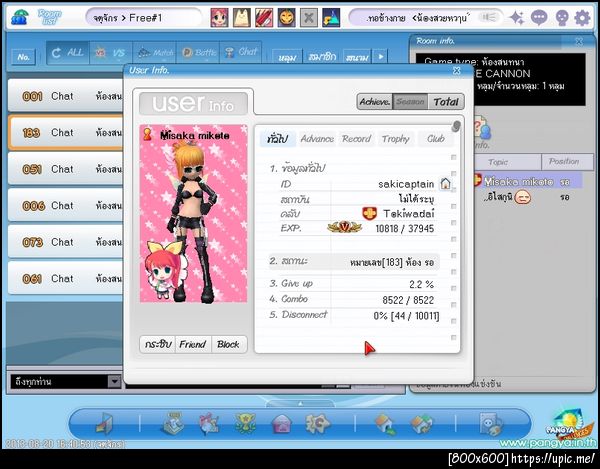Click the Season button
The width and height of the screenshot is (600, 469).
click(410, 102)
